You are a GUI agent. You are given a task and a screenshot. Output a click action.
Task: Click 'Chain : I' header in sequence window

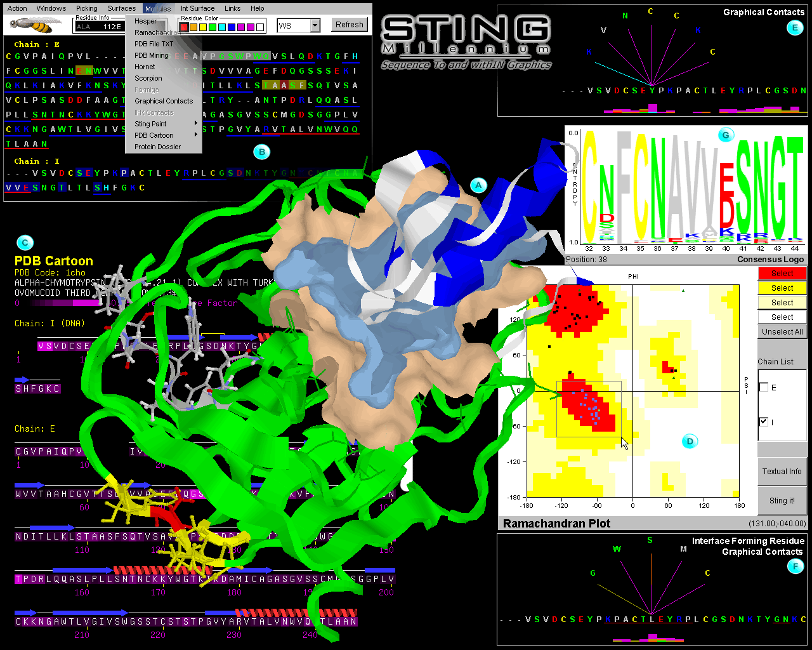37,161
